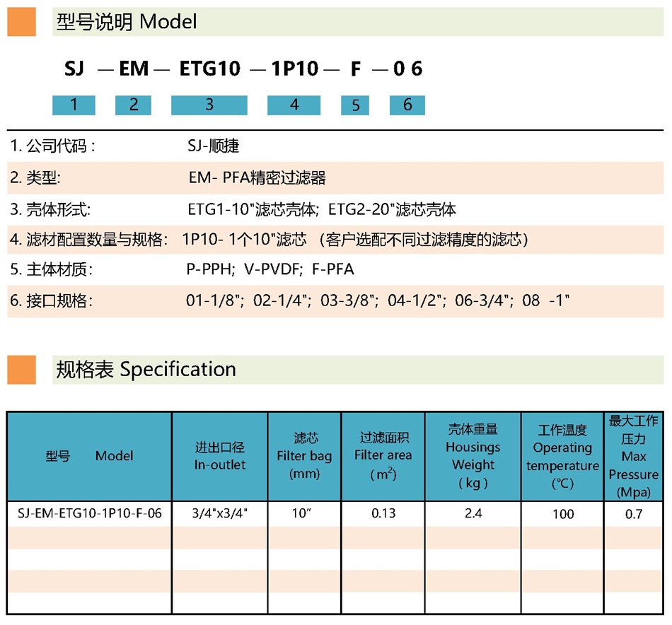The height and width of the screenshot is (625, 672).
Task: Click the ETG10 segment in the model code
Action: coord(210,69)
